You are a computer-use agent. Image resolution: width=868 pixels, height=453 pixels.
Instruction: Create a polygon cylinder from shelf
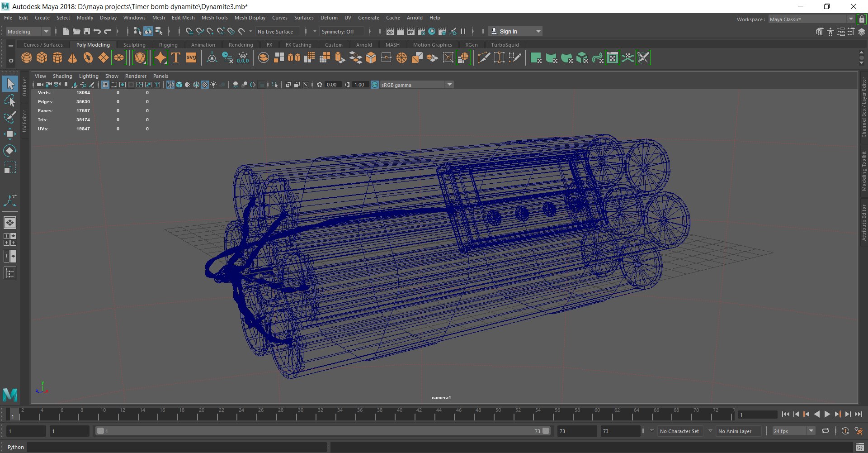coord(57,58)
